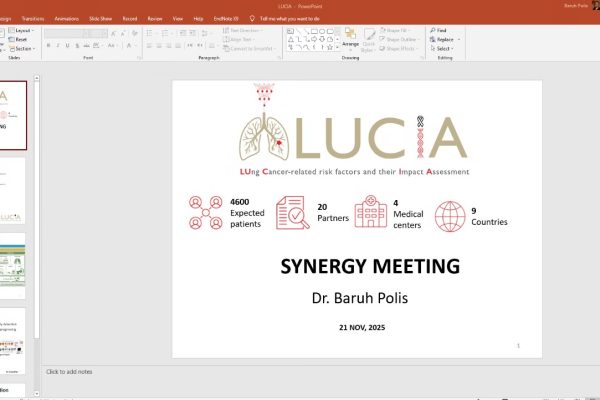Image resolution: width=600 pixels, height=400 pixels.
Task: Open the Font Color picker
Action: point(130,46)
